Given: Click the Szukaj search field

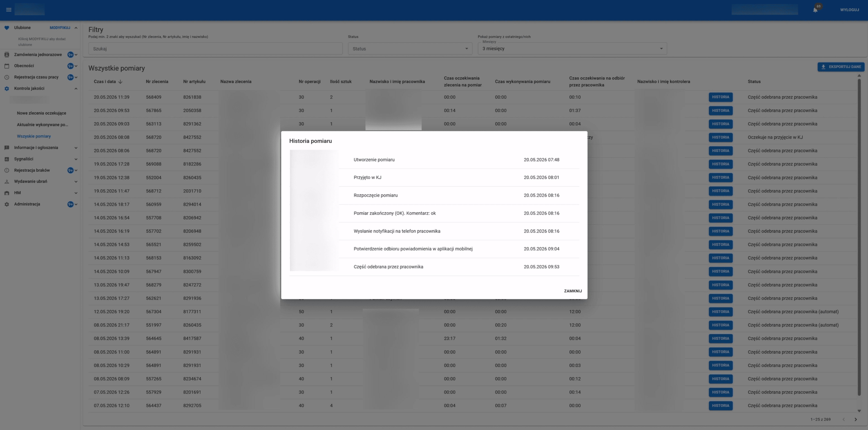Looking at the screenshot, I should coord(215,48).
